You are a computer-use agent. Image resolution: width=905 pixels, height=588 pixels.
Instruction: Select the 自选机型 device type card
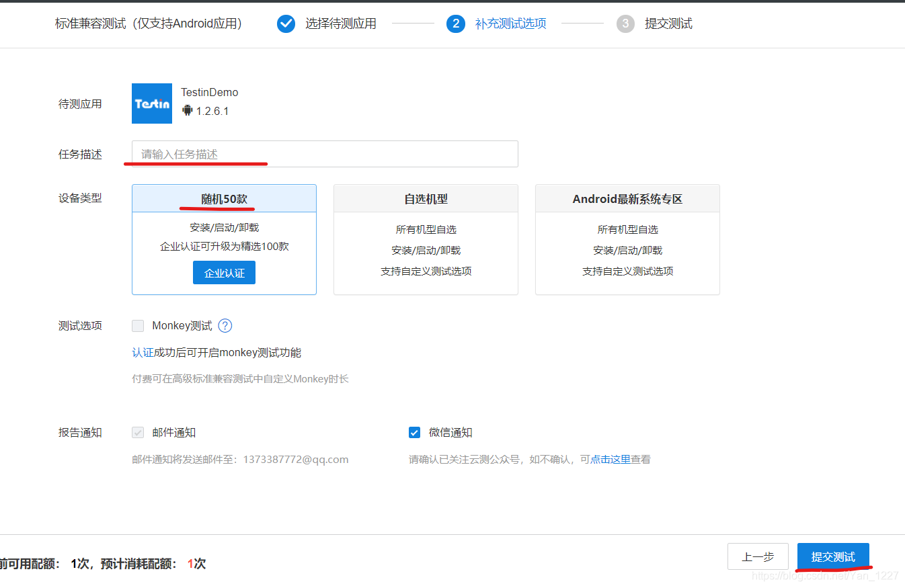tap(425, 239)
